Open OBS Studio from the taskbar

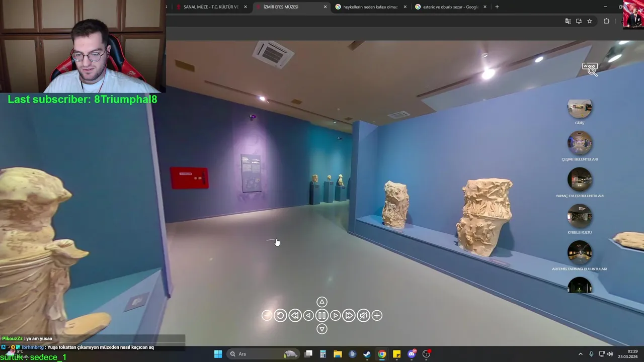(x=427, y=354)
